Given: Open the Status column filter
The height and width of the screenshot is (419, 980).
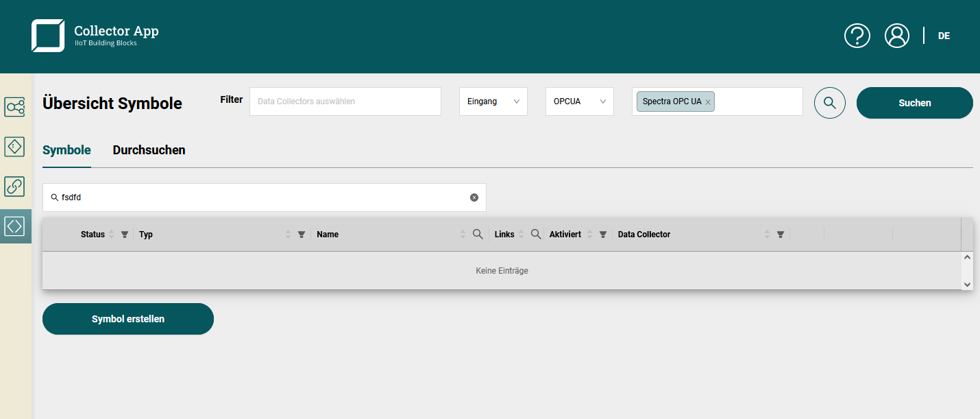Looking at the screenshot, I should (x=125, y=235).
